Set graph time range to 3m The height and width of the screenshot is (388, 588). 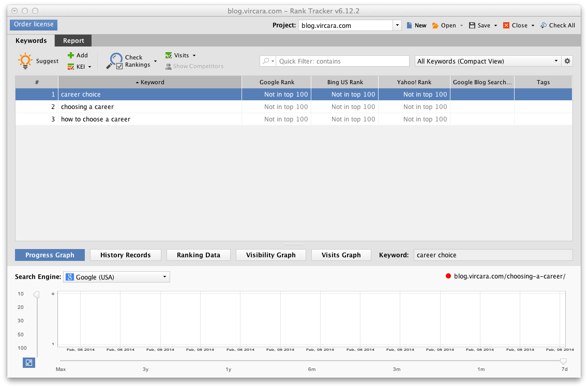(x=397, y=369)
